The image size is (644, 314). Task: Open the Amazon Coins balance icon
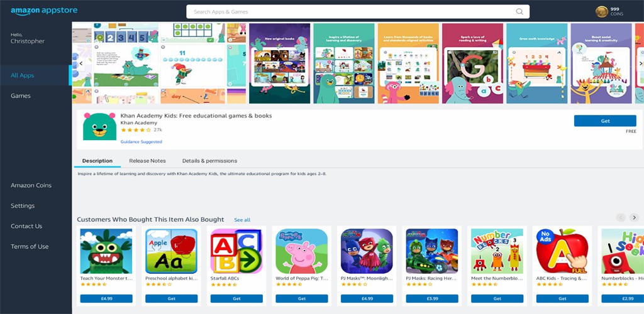coord(602,12)
